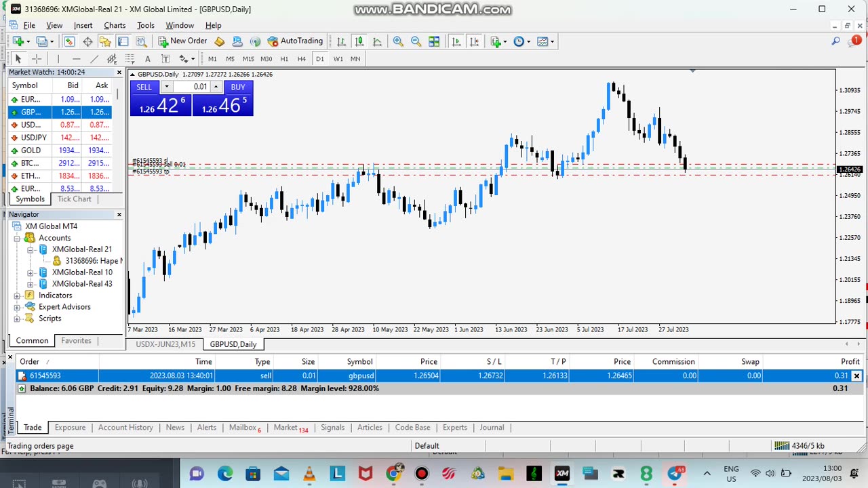Expand the Indicators tree node
The width and height of the screenshot is (868, 488).
click(x=17, y=296)
